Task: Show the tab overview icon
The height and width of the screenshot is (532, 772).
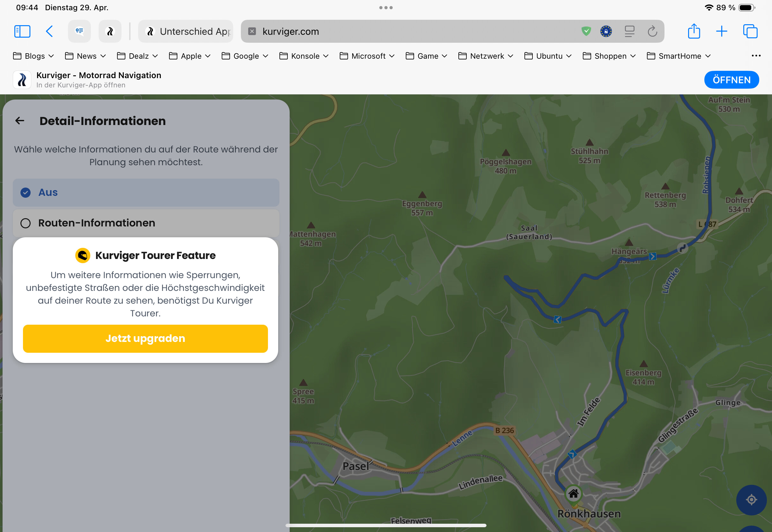Action: click(x=750, y=31)
